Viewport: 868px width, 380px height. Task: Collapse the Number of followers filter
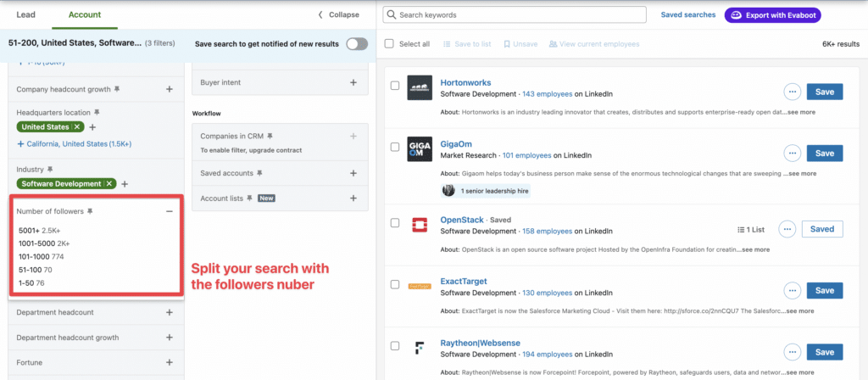pyautogui.click(x=170, y=211)
